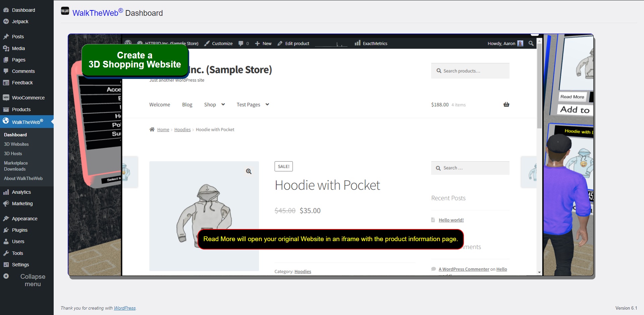Click the Read More 3D button

(572, 97)
